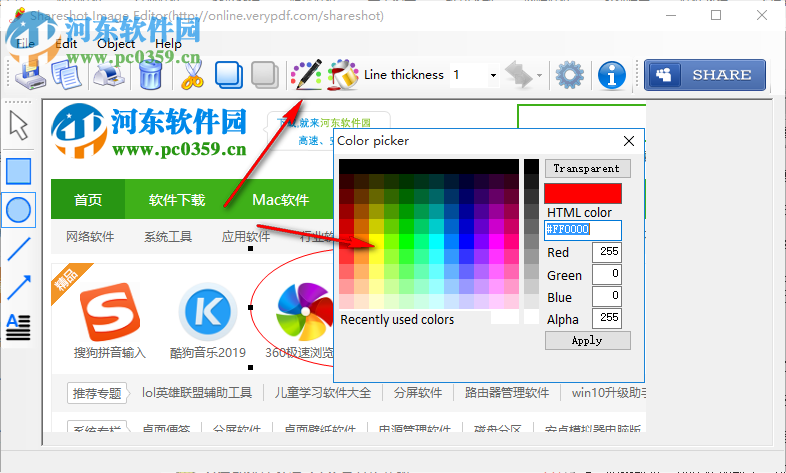Pick the mid gray swatch in grayscale column
786x473 pixels.
(x=531, y=242)
